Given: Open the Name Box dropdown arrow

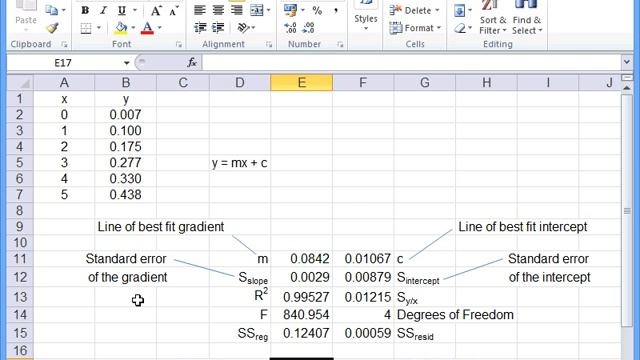Looking at the screenshot, I should (x=127, y=63).
